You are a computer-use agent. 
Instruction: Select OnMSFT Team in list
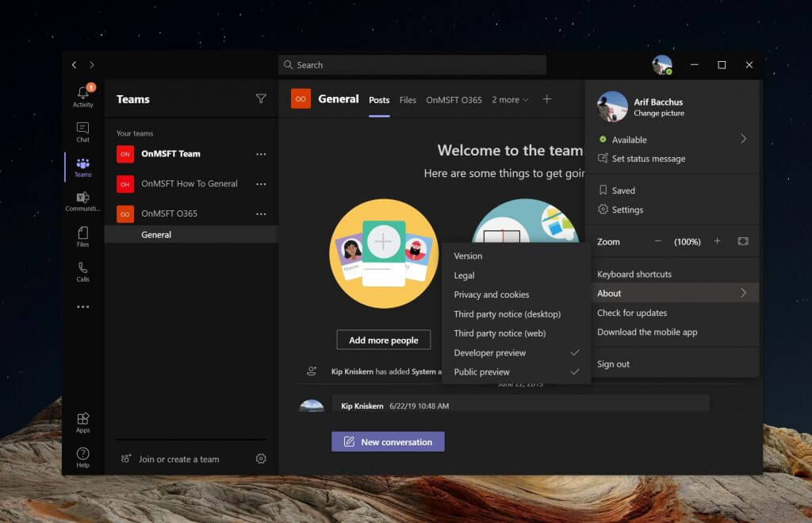click(x=191, y=154)
